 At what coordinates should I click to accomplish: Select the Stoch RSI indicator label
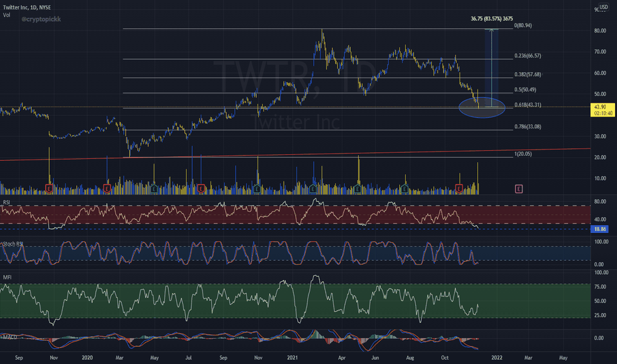click(13, 244)
